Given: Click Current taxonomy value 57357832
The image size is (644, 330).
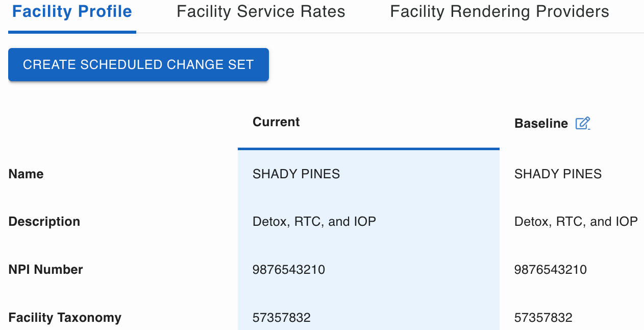Looking at the screenshot, I should (x=281, y=318).
